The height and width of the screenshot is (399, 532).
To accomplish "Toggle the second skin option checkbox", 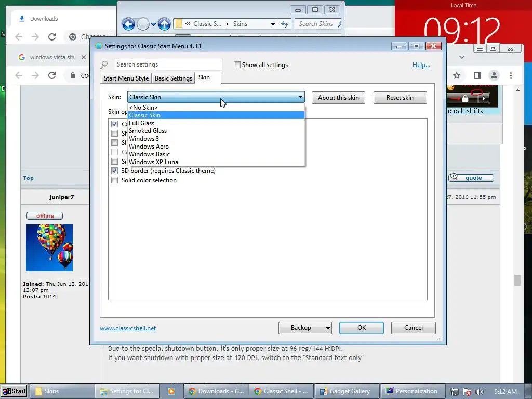I will pyautogui.click(x=115, y=134).
